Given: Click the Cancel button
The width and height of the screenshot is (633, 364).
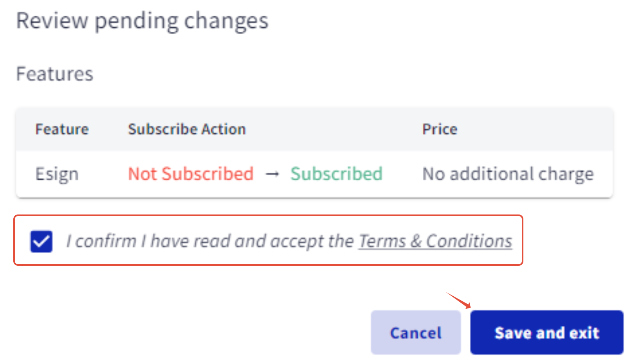Looking at the screenshot, I should 415,332.
